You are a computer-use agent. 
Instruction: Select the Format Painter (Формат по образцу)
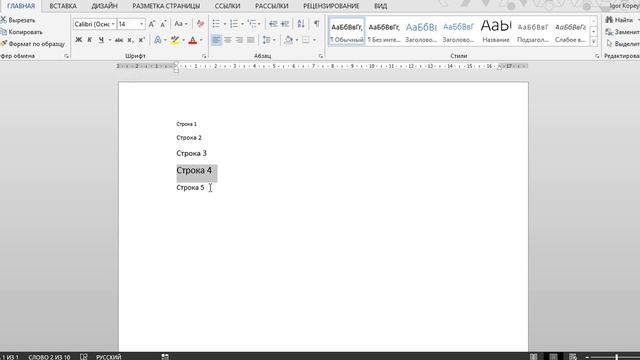[x=33, y=44]
